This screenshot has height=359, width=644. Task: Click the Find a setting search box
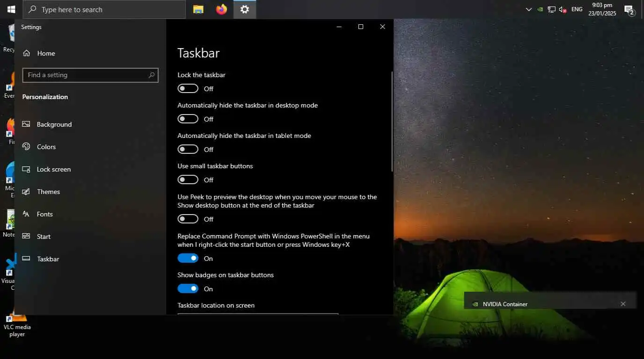[90, 75]
